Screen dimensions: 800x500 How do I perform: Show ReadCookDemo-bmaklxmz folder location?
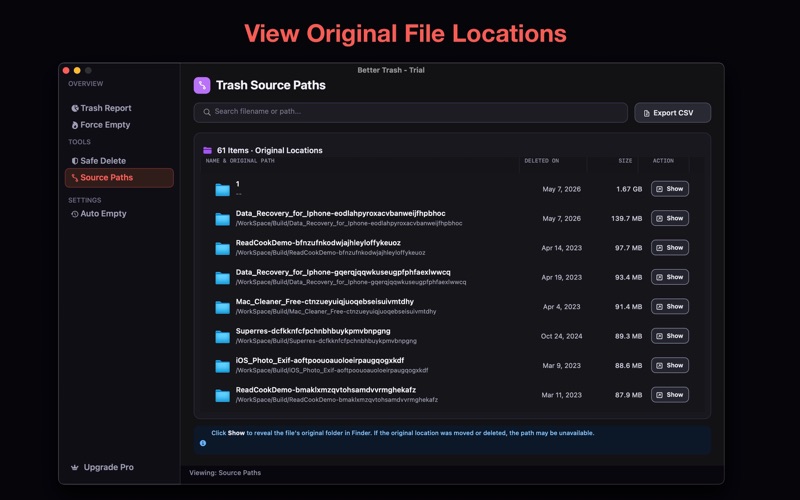(670, 395)
